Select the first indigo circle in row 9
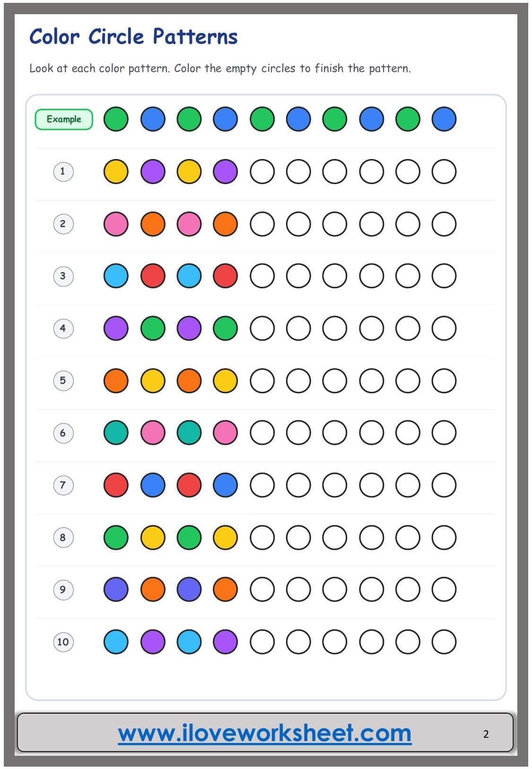Viewport: 532px width, 769px height. [116, 590]
